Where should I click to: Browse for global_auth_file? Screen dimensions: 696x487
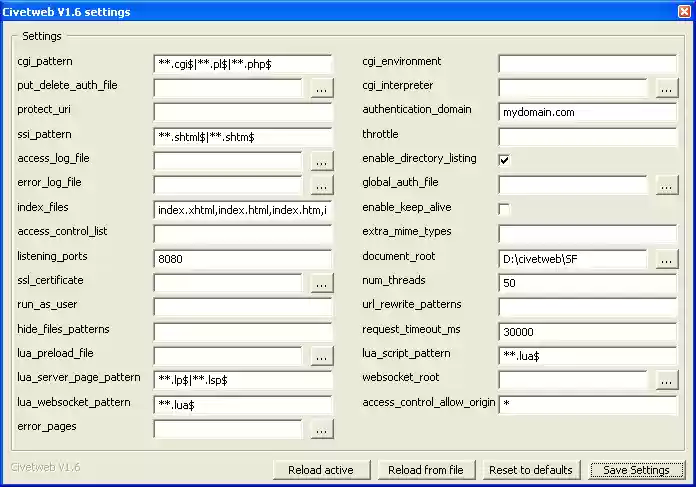[x=667, y=185]
